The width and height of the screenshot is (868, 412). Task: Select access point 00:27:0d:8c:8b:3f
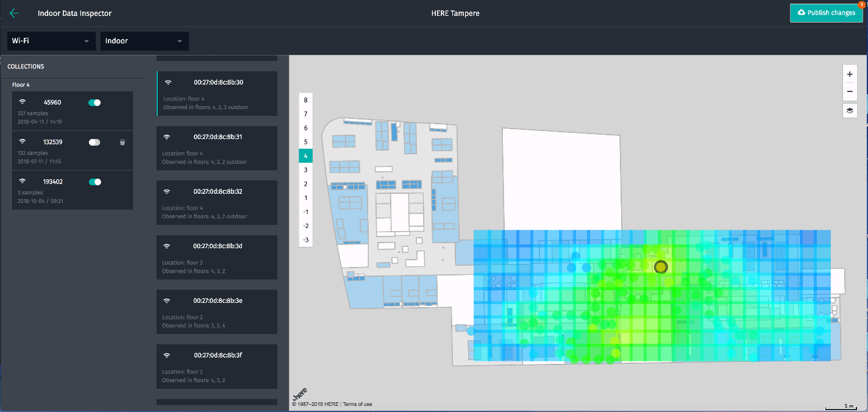pyautogui.click(x=217, y=366)
